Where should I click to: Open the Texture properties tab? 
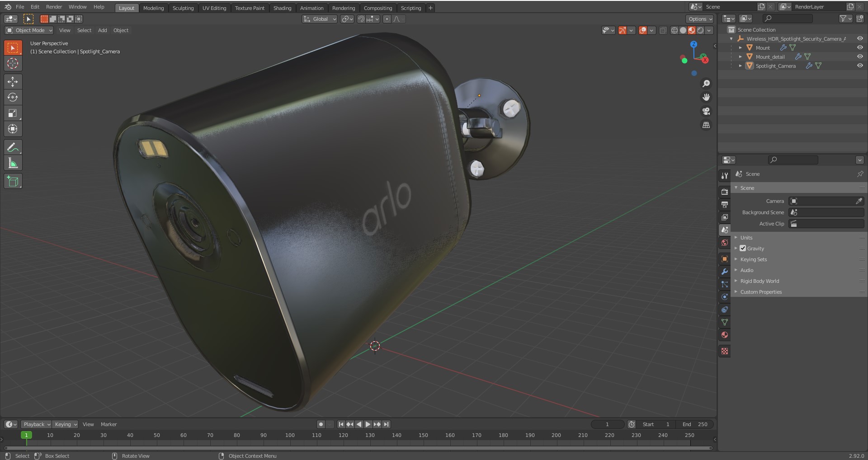(725, 351)
